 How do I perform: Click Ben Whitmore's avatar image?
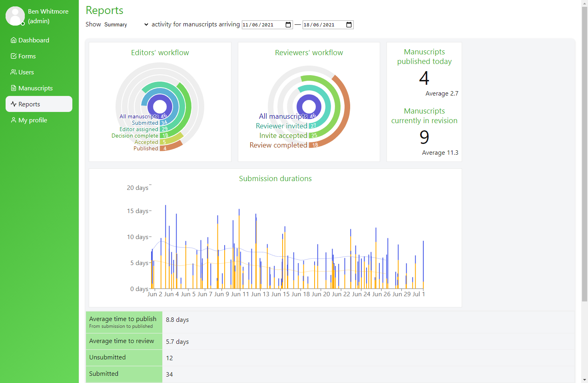pyautogui.click(x=15, y=16)
